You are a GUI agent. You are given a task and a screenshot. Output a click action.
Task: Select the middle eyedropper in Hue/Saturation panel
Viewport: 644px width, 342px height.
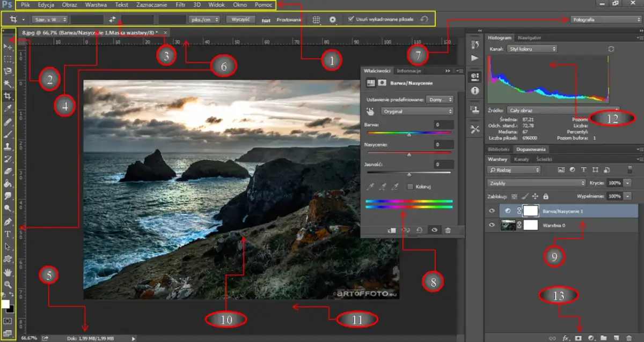[x=383, y=187]
